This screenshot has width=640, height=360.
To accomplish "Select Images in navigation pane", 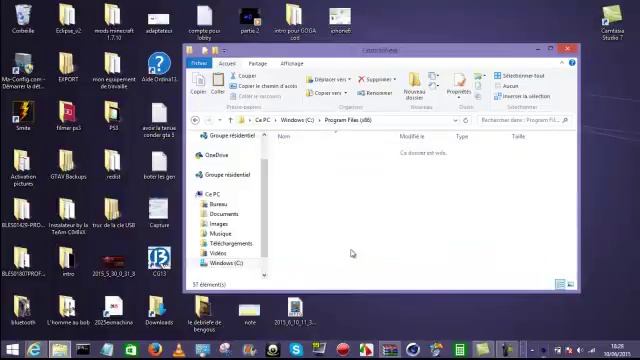I will click(x=214, y=224).
